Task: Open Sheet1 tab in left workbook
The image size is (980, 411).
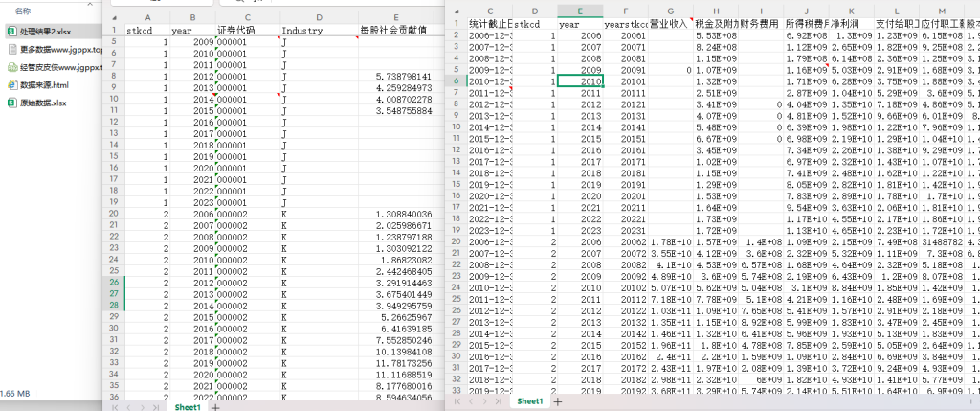Action: tap(188, 407)
